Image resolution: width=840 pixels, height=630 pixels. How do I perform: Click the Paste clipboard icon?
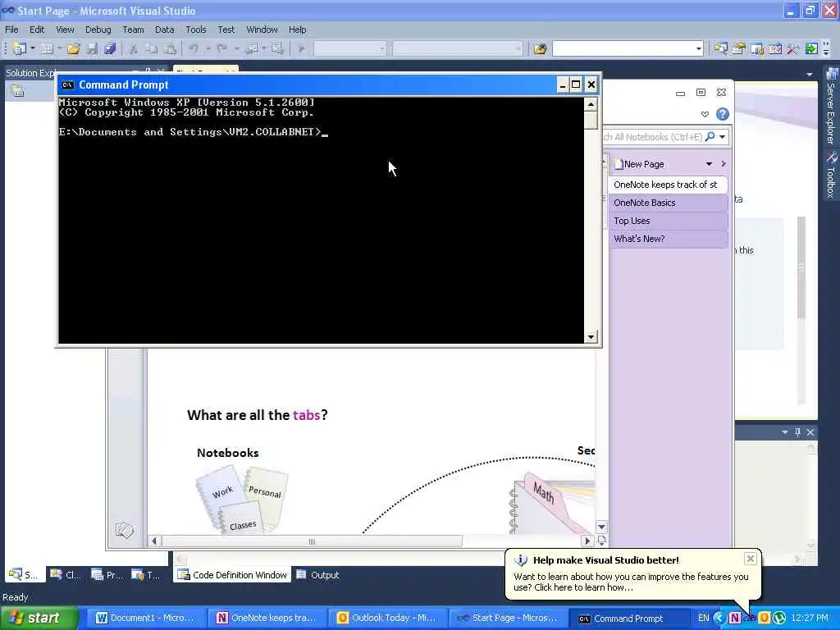click(x=170, y=48)
